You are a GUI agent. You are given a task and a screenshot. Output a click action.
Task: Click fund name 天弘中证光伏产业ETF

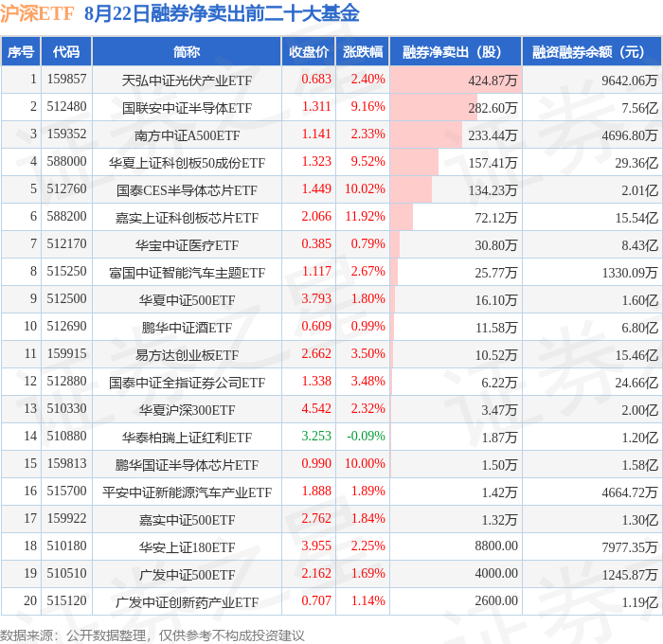click(187, 80)
